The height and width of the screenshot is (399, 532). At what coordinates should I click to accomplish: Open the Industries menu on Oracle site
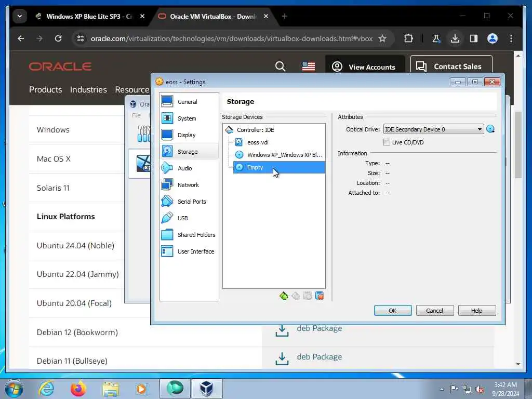[x=88, y=89]
